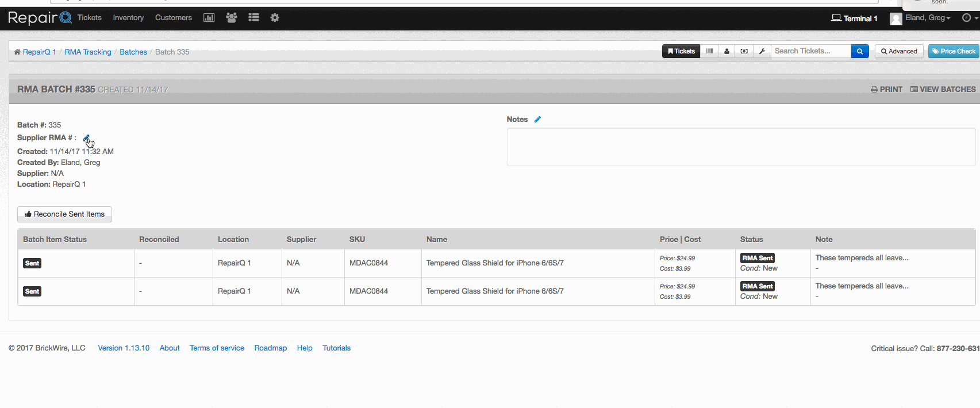This screenshot has height=408, width=980.
Task: Click the Price Check button
Action: 954,51
